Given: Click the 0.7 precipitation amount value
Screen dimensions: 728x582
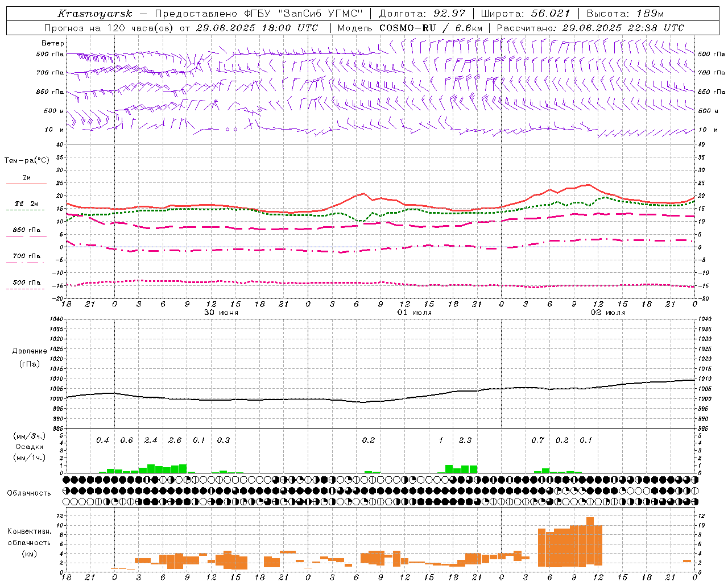Looking at the screenshot, I should coord(537,440).
